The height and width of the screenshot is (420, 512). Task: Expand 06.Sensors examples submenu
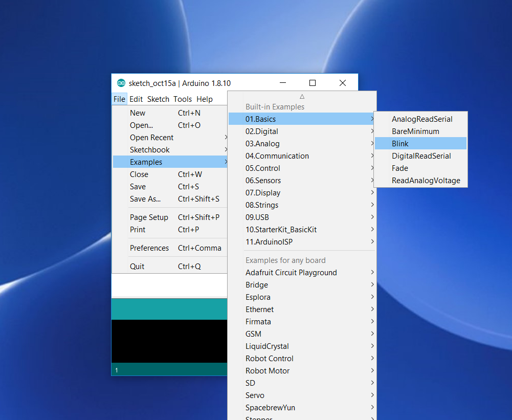[x=302, y=181]
